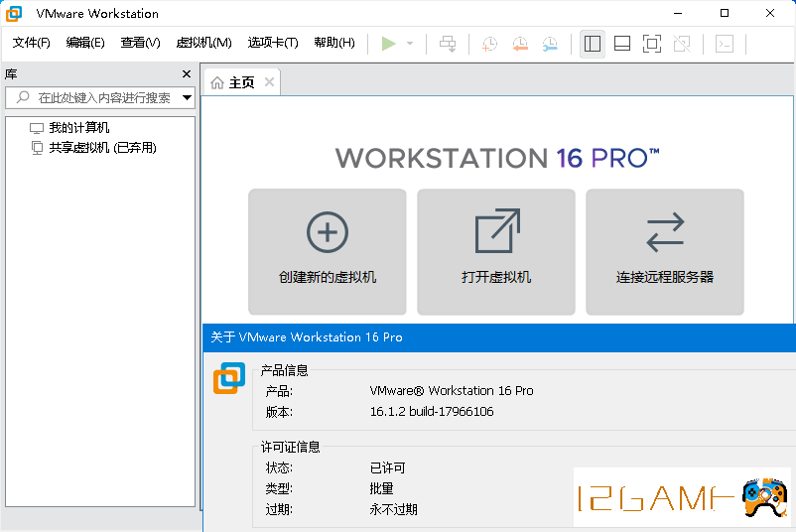Click the 连接远程服务器 tile
796x532 pixels.
[x=665, y=252]
